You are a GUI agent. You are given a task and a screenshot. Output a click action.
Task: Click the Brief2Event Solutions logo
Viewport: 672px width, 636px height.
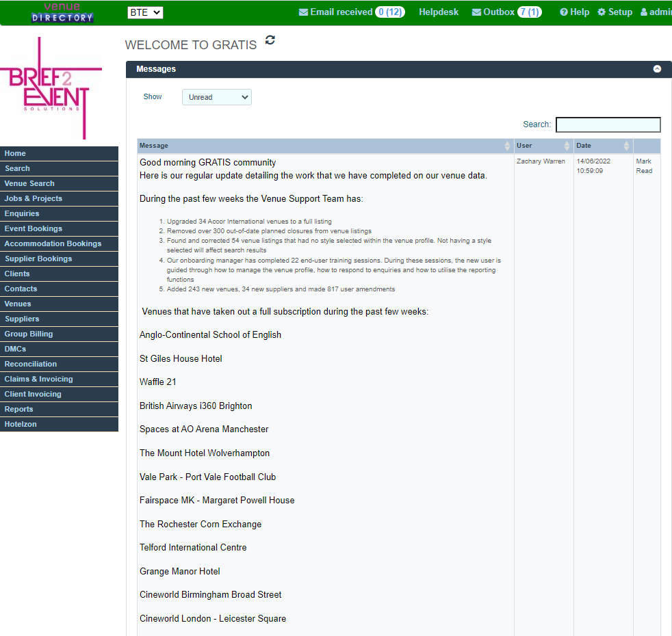click(x=51, y=88)
